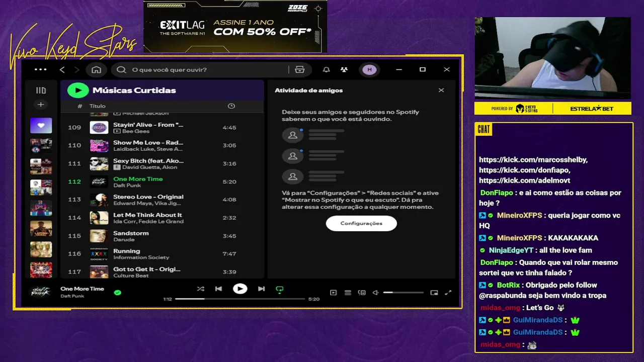Go forward with the right arrow
Viewport: 644px width, 362px height.
pos(76,70)
